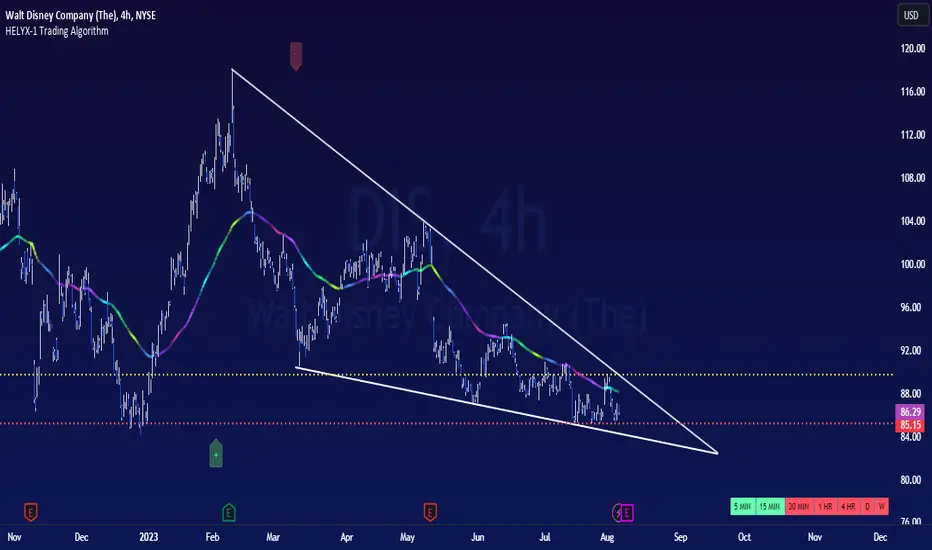
Task: Click the red earnings E marker near May
Action: tap(430, 511)
